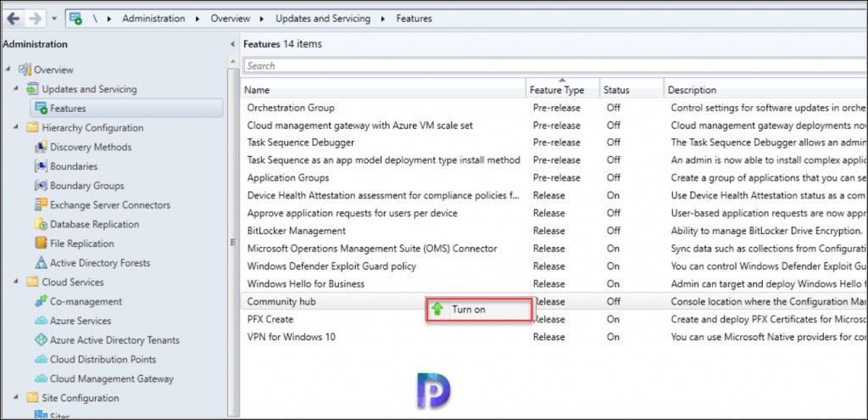Open the Cloud Management Gateway tree item
The height and width of the screenshot is (420, 868).
coord(112,379)
